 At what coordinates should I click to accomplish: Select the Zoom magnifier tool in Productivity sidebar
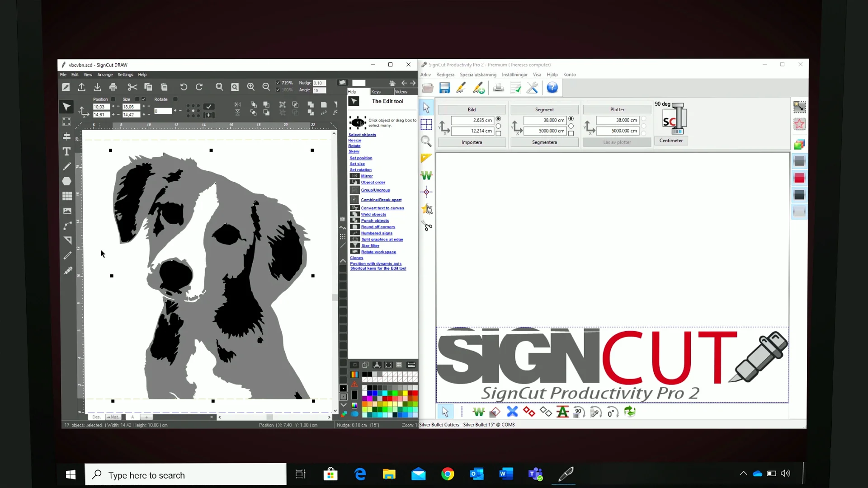click(x=426, y=141)
